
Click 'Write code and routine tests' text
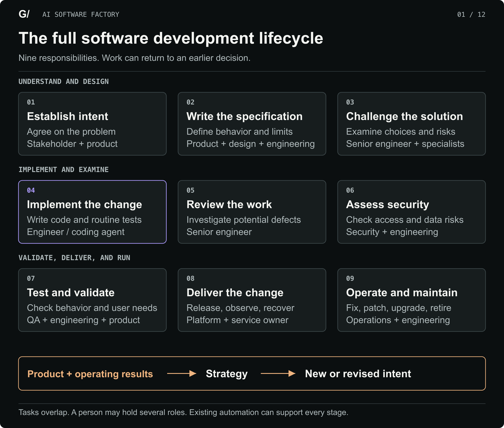(84, 220)
